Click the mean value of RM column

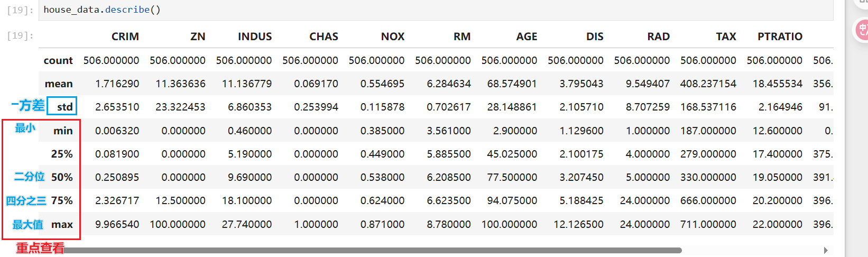(448, 84)
